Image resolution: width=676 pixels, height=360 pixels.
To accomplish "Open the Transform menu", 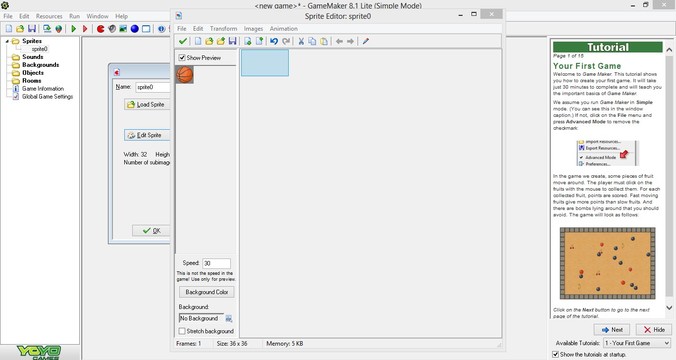I will click(223, 28).
